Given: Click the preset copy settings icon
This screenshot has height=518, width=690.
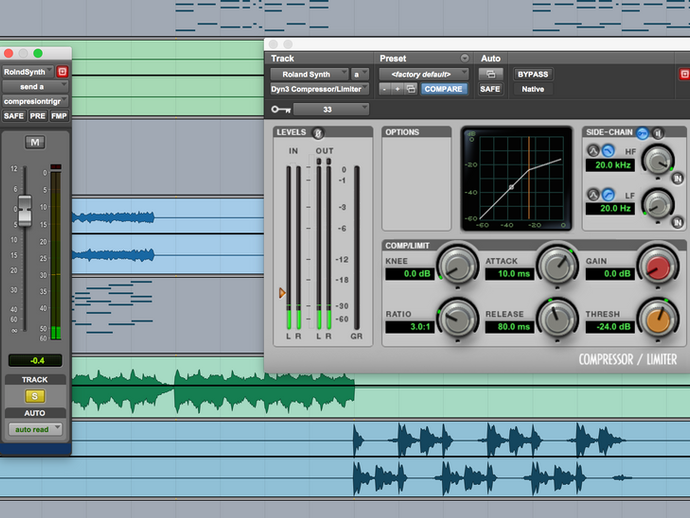Looking at the screenshot, I should click(411, 89).
